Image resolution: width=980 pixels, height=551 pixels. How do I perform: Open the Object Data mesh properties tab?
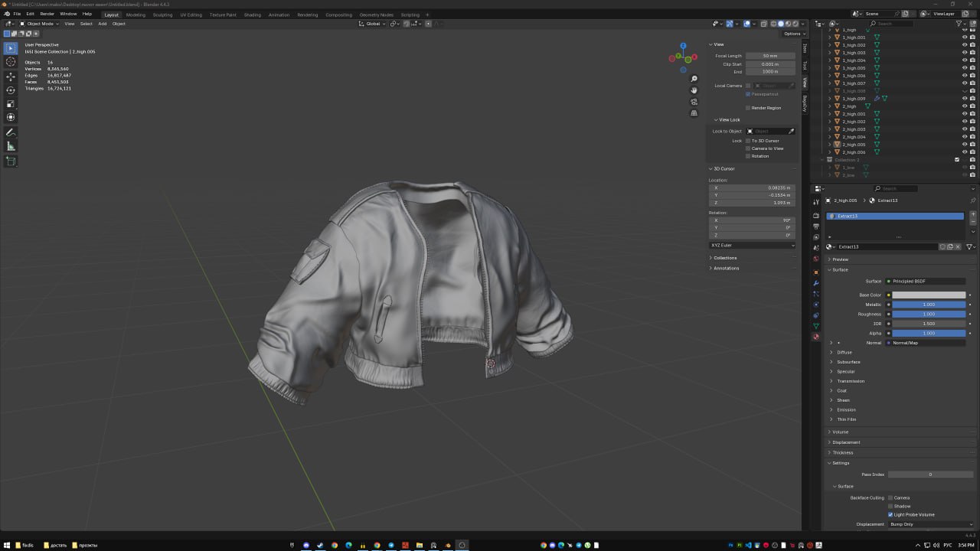(816, 326)
